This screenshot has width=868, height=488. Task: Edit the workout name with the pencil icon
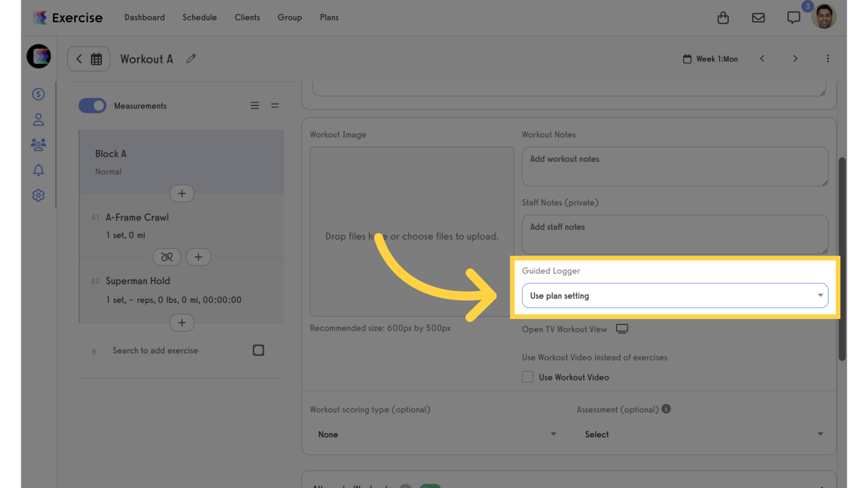pyautogui.click(x=191, y=58)
